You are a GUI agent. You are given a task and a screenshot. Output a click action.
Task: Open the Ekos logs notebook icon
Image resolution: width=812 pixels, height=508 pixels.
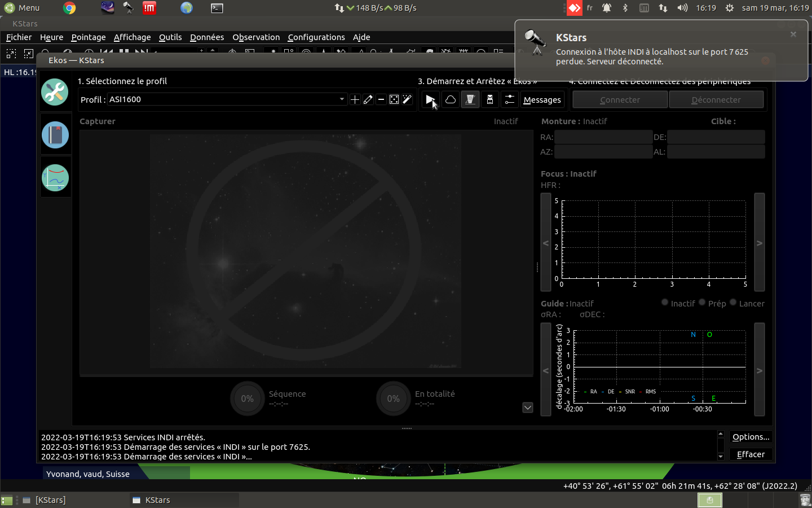pos(55,135)
